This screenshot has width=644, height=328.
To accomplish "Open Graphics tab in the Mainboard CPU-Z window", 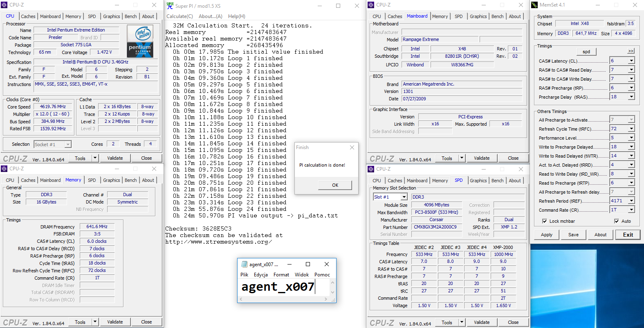I will click(x=478, y=16).
